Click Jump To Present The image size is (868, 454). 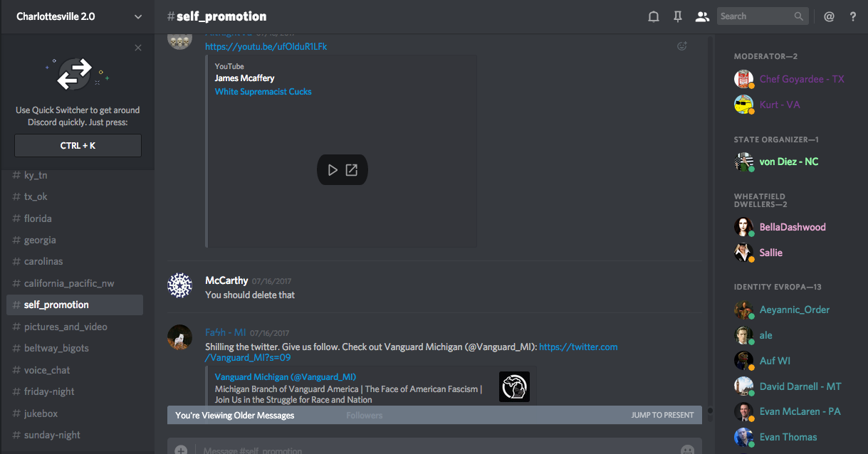tap(662, 415)
